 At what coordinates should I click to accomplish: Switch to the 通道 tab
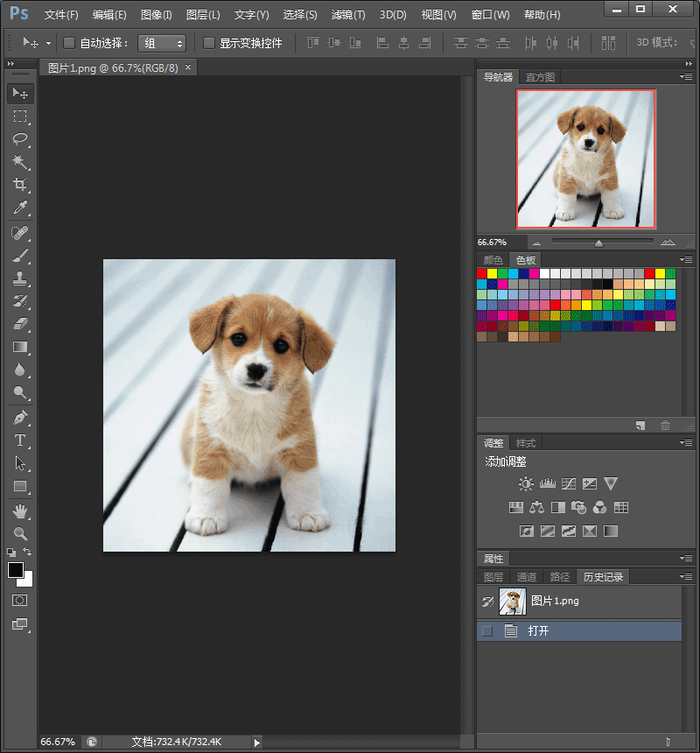[x=526, y=576]
